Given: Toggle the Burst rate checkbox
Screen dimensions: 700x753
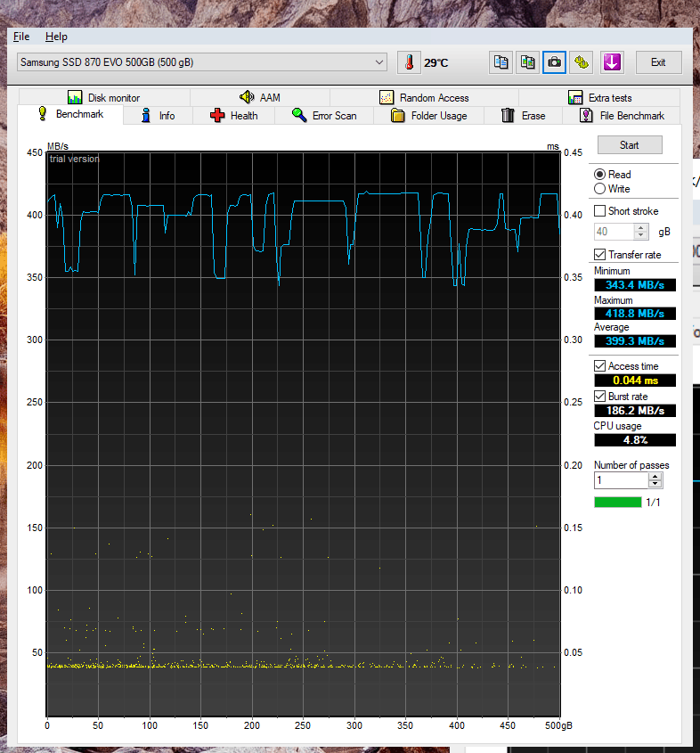Looking at the screenshot, I should (x=599, y=397).
